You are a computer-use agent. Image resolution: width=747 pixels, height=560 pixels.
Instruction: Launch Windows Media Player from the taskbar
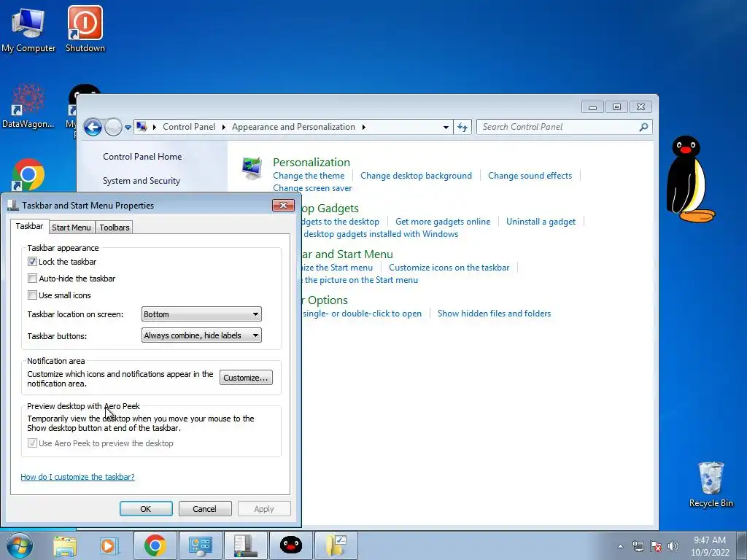[109, 545]
